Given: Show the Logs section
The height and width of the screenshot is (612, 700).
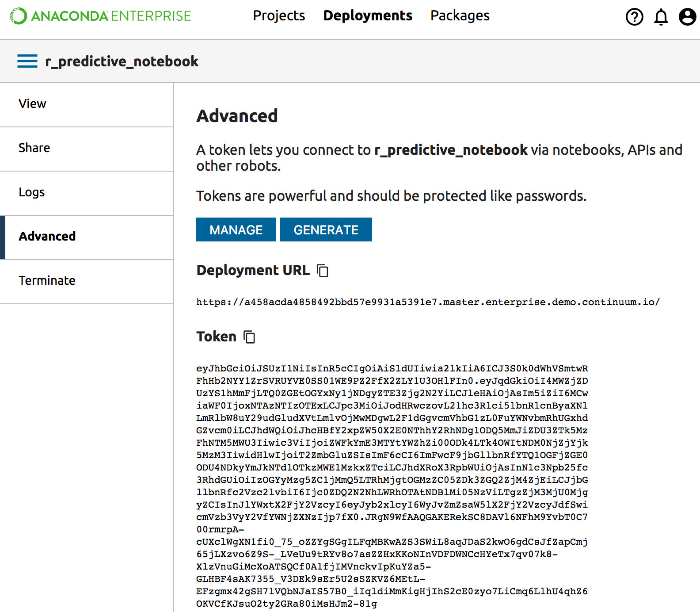Looking at the screenshot, I should [31, 192].
